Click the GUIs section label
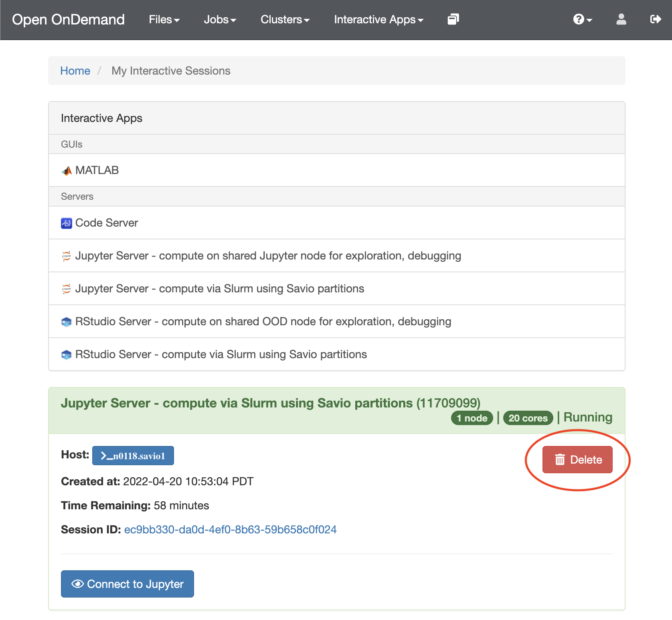Viewport: 672px width, 620px height. point(72,144)
